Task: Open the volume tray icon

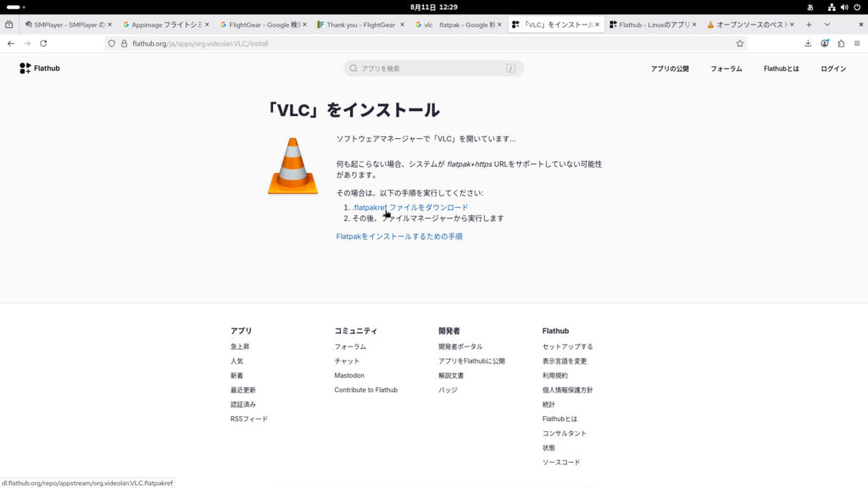Action: point(844,7)
